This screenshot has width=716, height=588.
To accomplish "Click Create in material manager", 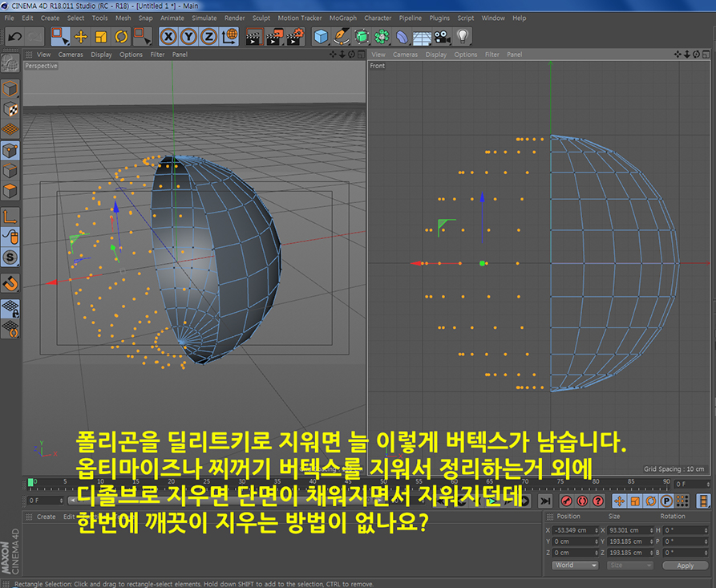I will point(47,517).
